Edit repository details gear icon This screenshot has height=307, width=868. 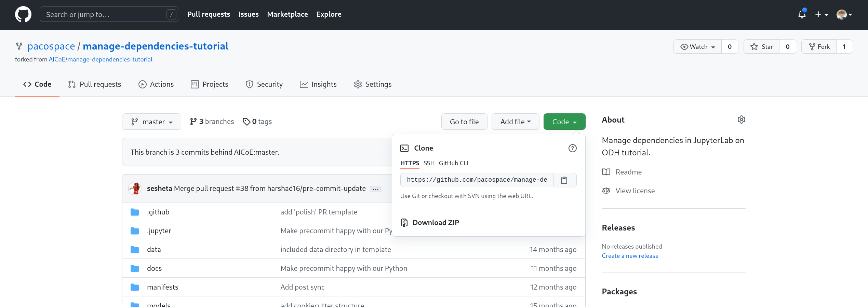[x=741, y=120]
